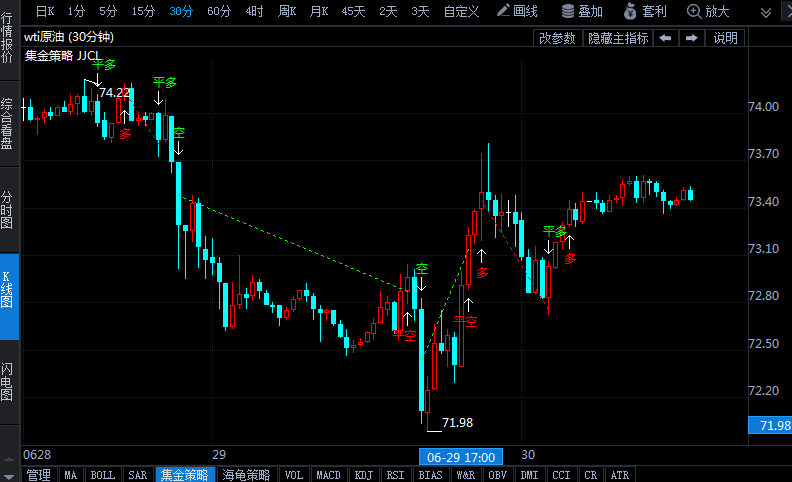Click the left arrow indicator button

665,38
